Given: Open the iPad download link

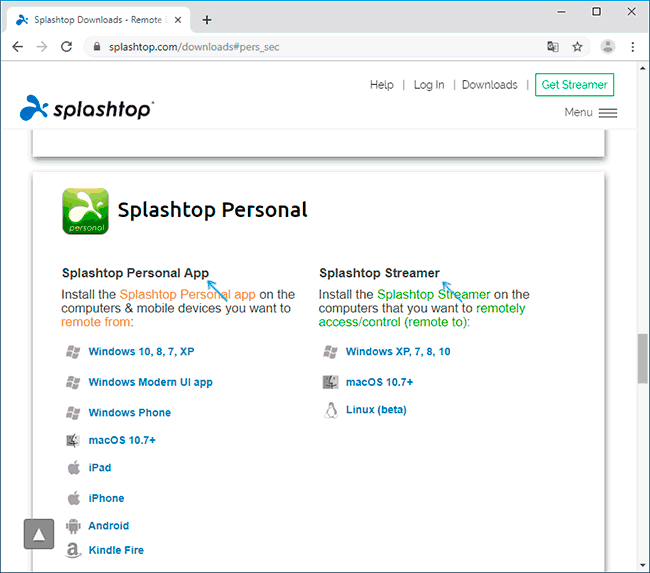Looking at the screenshot, I should coord(100,468).
